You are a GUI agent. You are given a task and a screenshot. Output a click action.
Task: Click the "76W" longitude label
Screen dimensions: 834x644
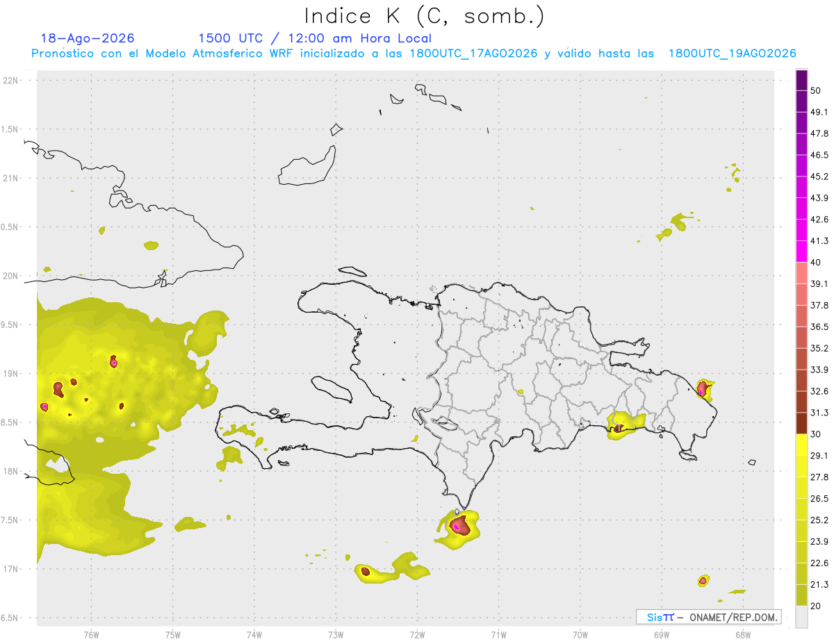tap(91, 635)
